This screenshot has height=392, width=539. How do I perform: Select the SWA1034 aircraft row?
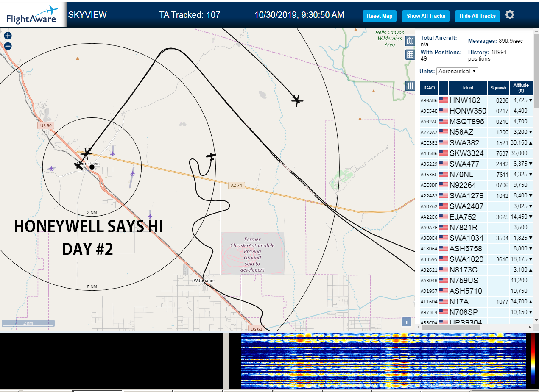point(476,238)
